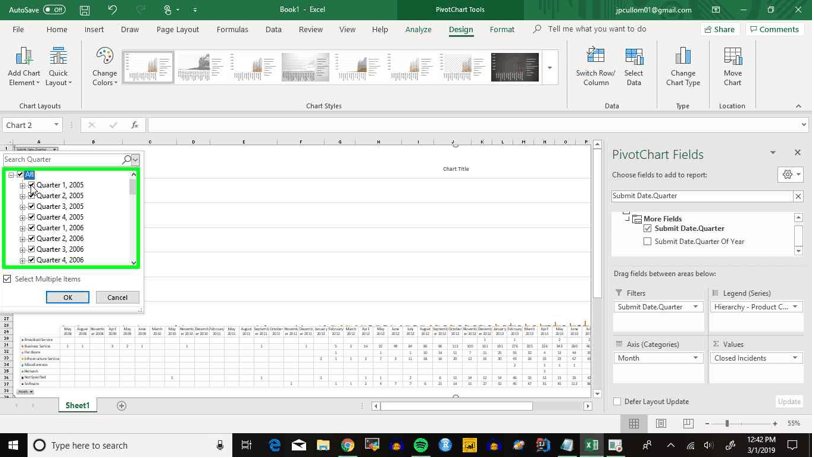
Task: Enable Defer Layout Update checkbox
Action: click(x=617, y=401)
